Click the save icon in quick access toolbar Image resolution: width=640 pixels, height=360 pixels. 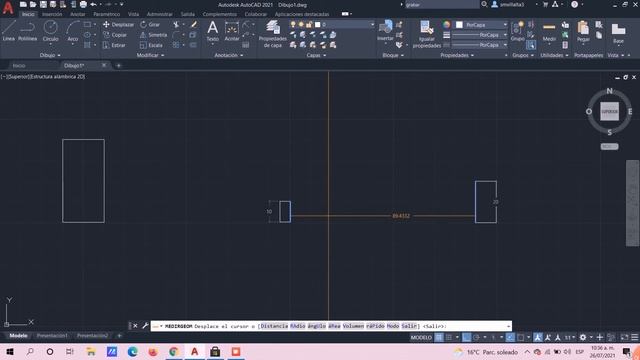(x=43, y=4)
